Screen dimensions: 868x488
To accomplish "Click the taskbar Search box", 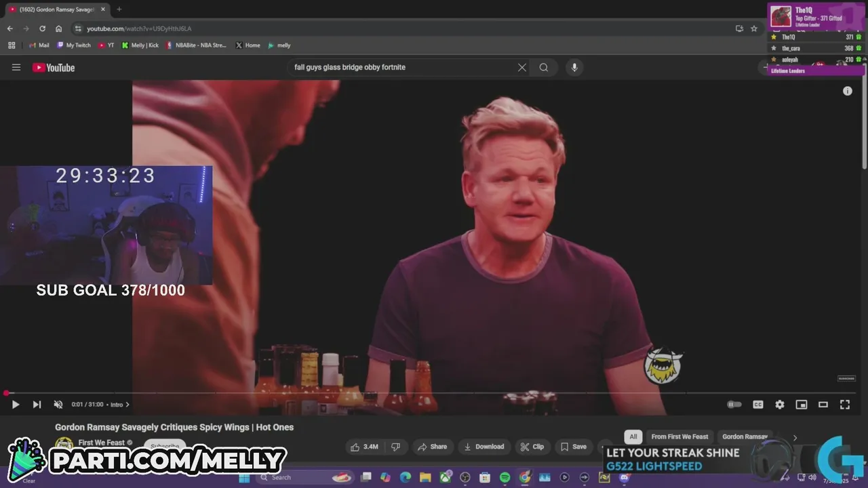I will [x=307, y=477].
